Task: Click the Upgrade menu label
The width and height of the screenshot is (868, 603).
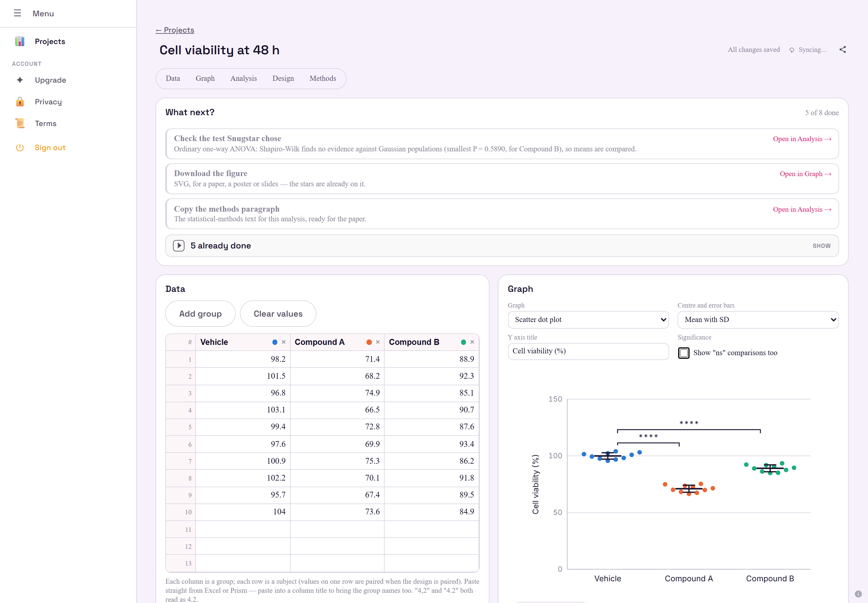Action: click(x=50, y=80)
